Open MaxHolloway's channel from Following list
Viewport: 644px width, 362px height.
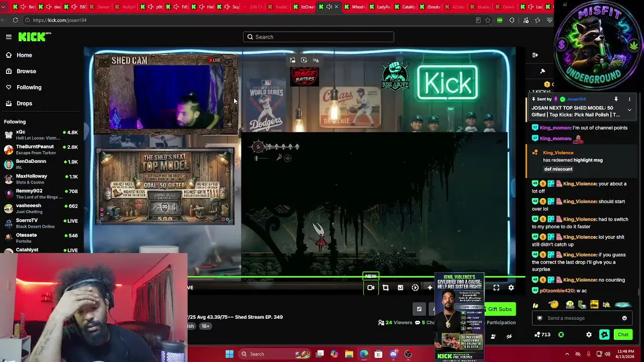(x=40, y=179)
